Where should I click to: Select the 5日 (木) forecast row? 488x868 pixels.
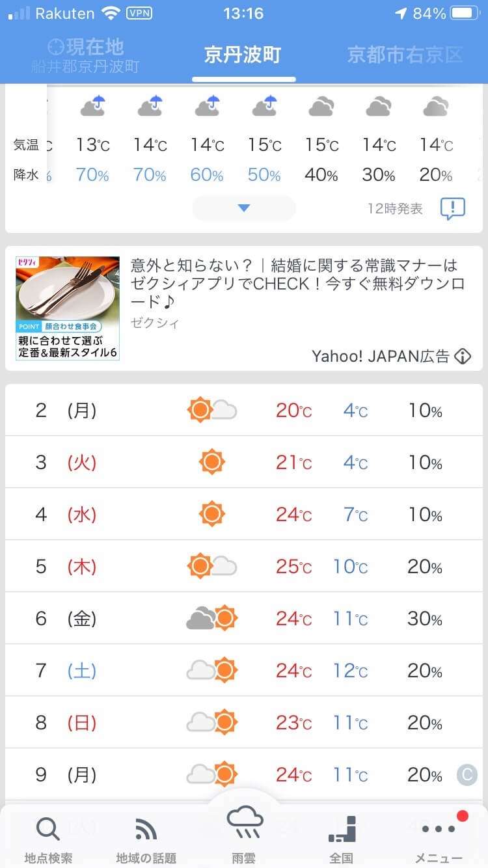[244, 566]
